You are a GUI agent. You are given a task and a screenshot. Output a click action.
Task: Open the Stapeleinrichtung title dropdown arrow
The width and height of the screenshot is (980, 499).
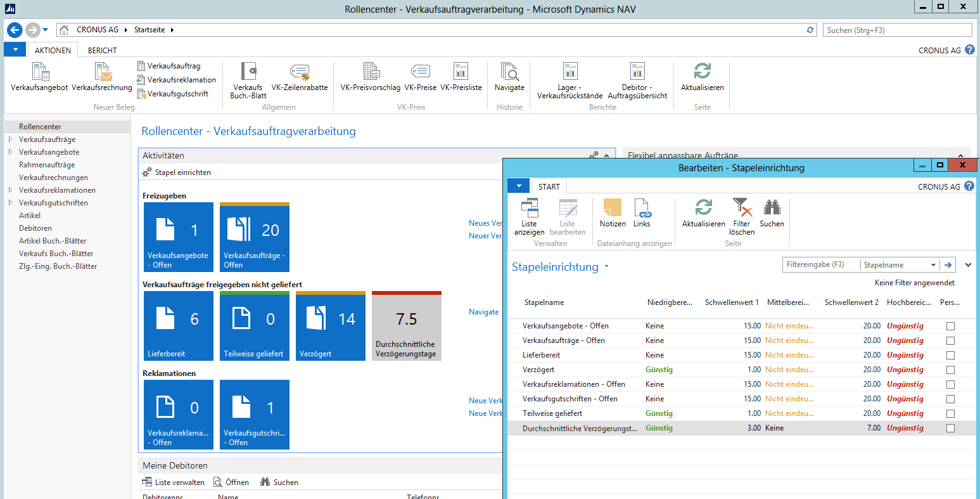(606, 267)
